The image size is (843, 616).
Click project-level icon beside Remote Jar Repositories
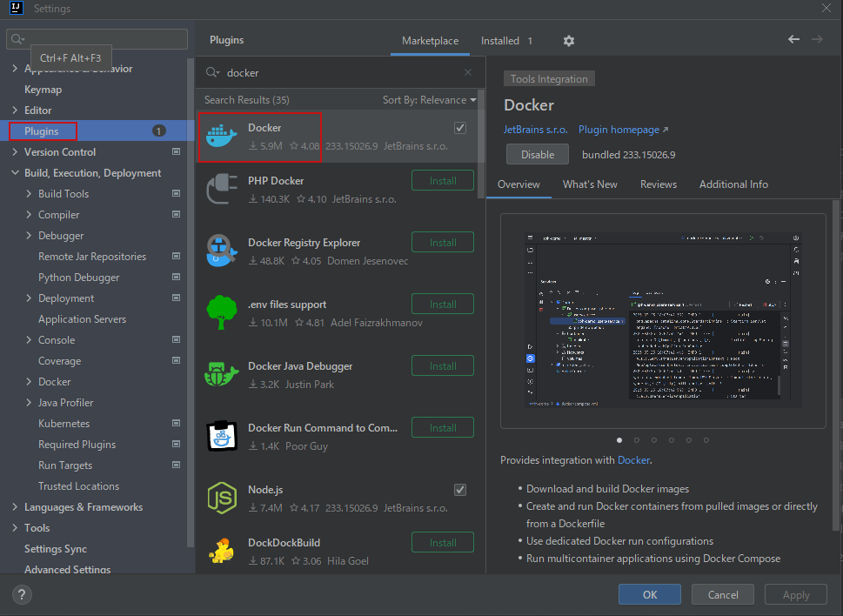[176, 257]
